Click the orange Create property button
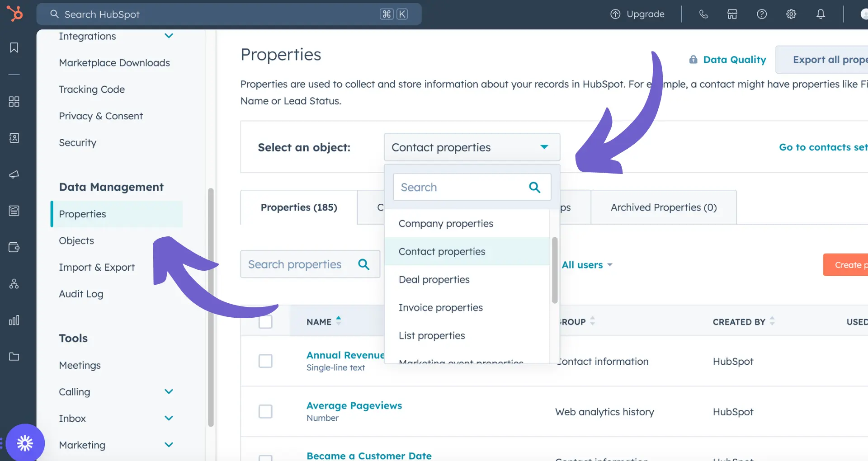 [x=846, y=265]
